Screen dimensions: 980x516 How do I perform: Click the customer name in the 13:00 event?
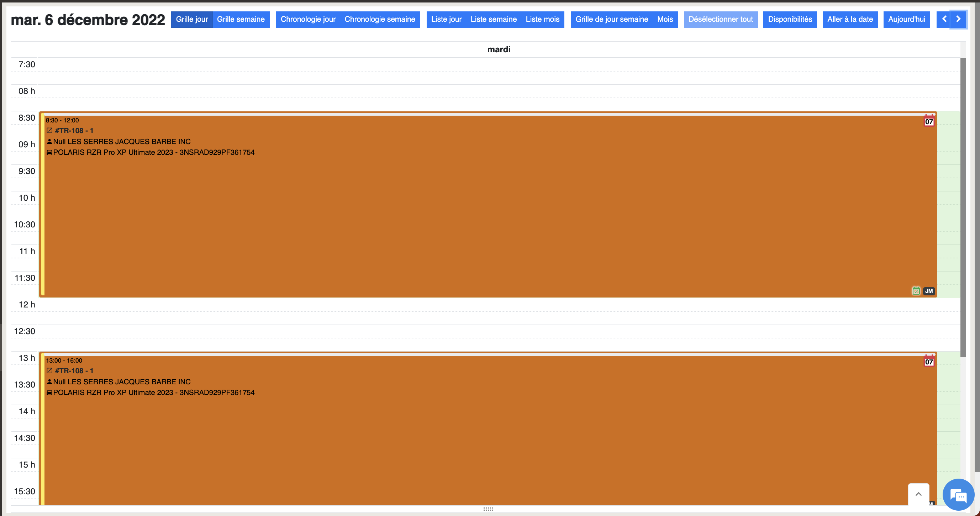click(122, 382)
